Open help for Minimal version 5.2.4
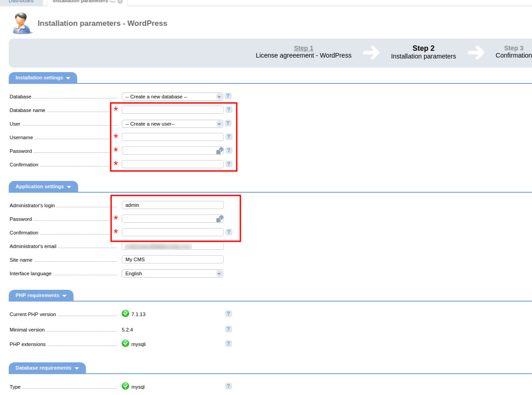 228,329
